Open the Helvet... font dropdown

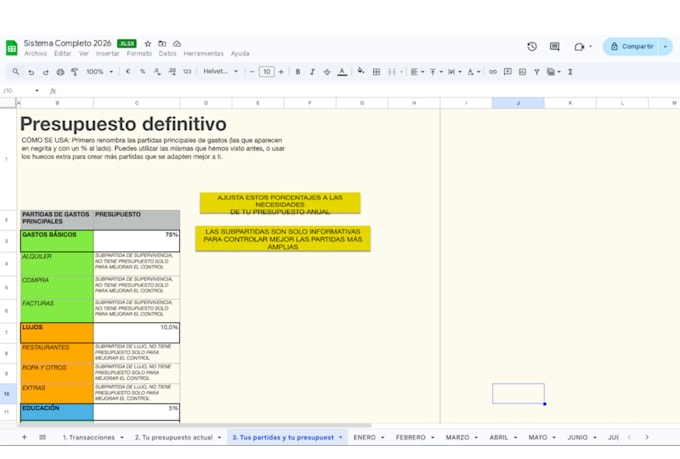click(x=220, y=72)
